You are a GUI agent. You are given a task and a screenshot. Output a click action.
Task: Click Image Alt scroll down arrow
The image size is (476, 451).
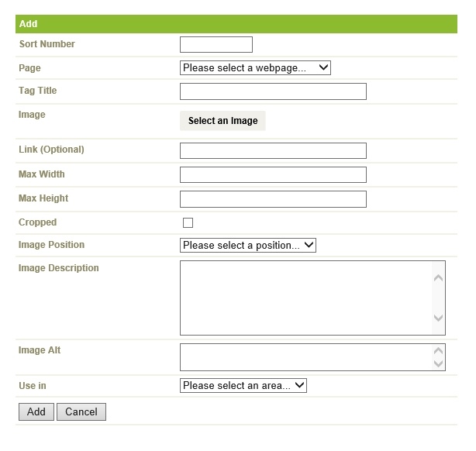pos(438,363)
